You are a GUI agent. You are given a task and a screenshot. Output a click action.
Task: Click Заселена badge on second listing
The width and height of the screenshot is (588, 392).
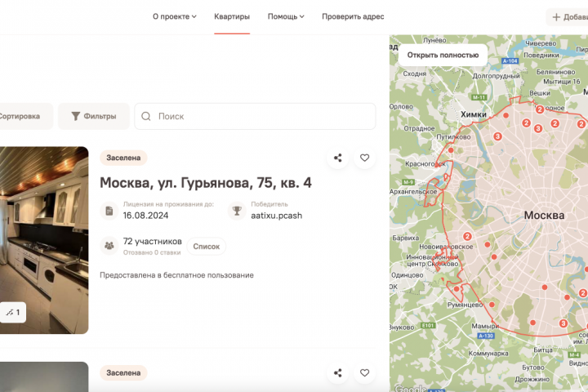click(x=123, y=373)
